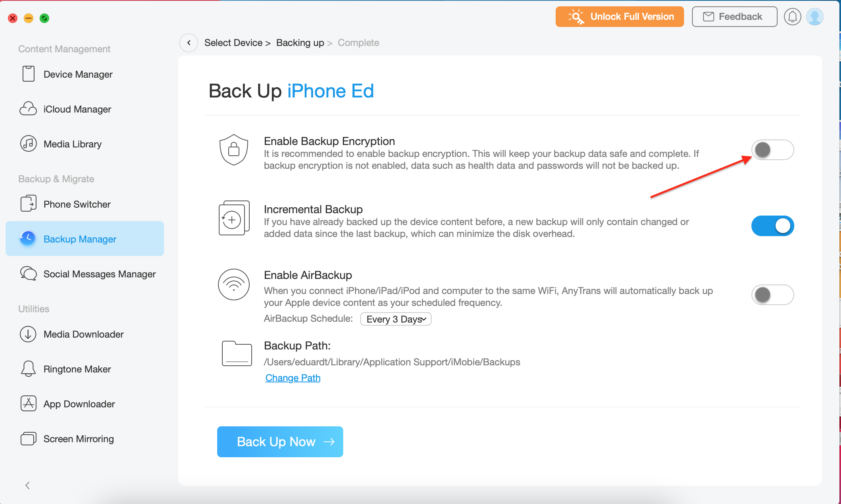Return to Select Device step
Viewport: 841px width, 504px height.
click(x=233, y=42)
